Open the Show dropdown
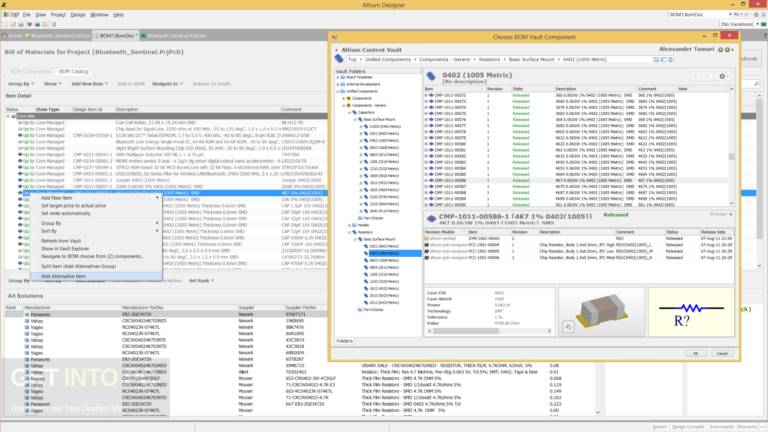Image resolution: width=768 pixels, height=432 pixels. pyautogui.click(x=52, y=84)
